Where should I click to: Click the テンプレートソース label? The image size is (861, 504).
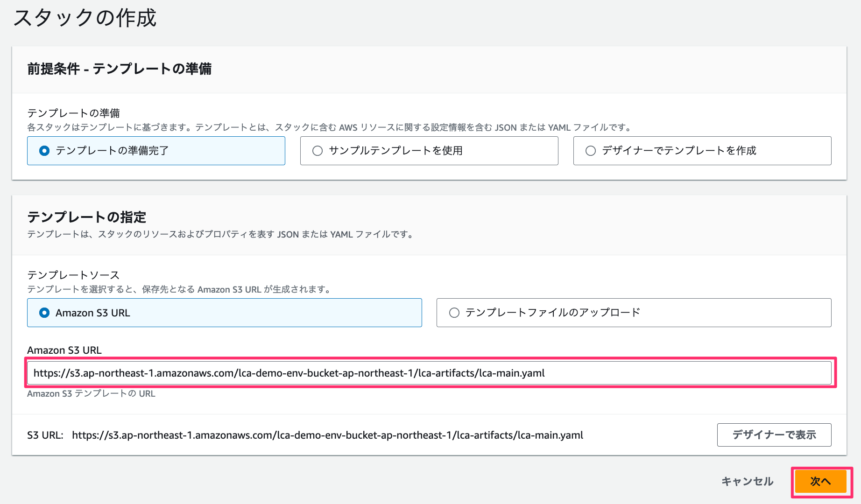[x=73, y=275]
